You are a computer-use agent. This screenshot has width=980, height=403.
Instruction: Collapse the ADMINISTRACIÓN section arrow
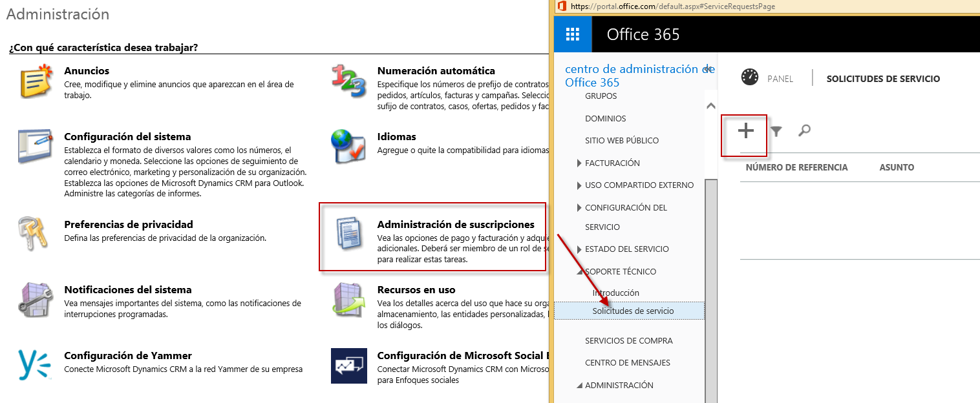click(579, 386)
